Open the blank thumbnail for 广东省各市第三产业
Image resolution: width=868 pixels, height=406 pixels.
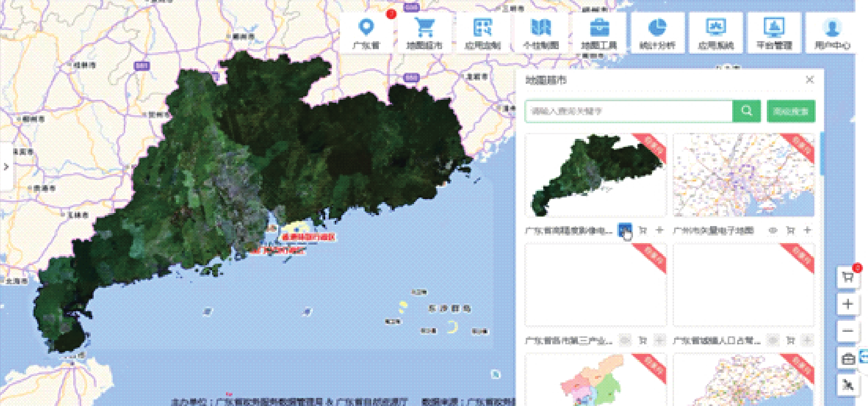[x=596, y=285]
